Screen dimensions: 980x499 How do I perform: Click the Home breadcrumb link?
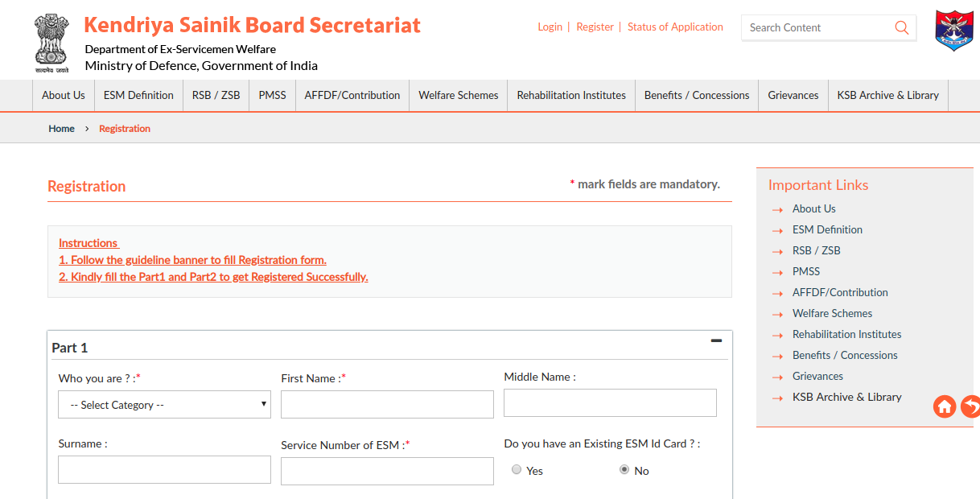61,128
